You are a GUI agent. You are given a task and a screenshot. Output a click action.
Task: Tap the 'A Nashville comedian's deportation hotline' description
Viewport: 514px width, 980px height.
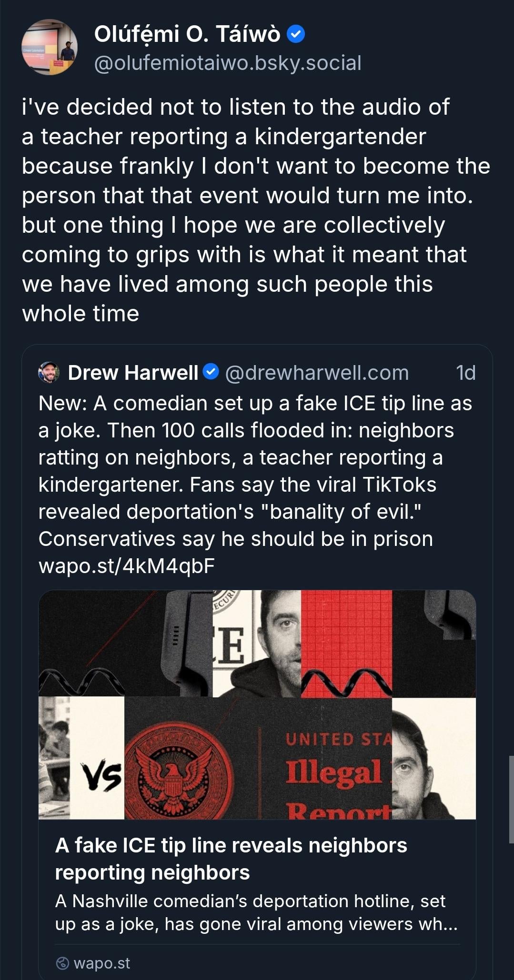pos(256,912)
